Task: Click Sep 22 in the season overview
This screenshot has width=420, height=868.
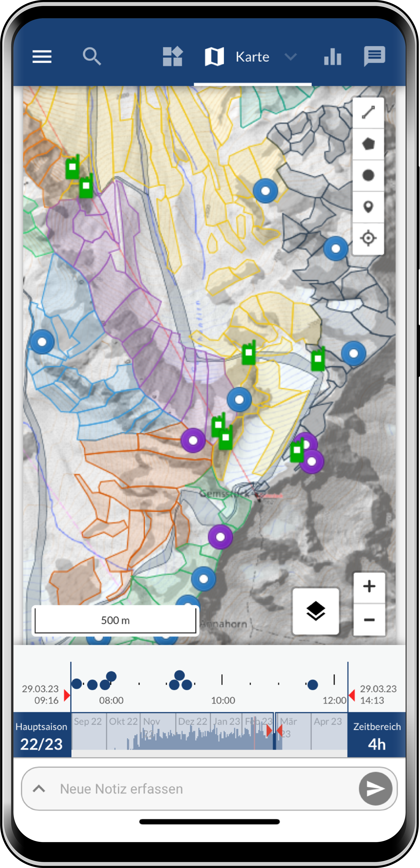Action: pos(88,721)
